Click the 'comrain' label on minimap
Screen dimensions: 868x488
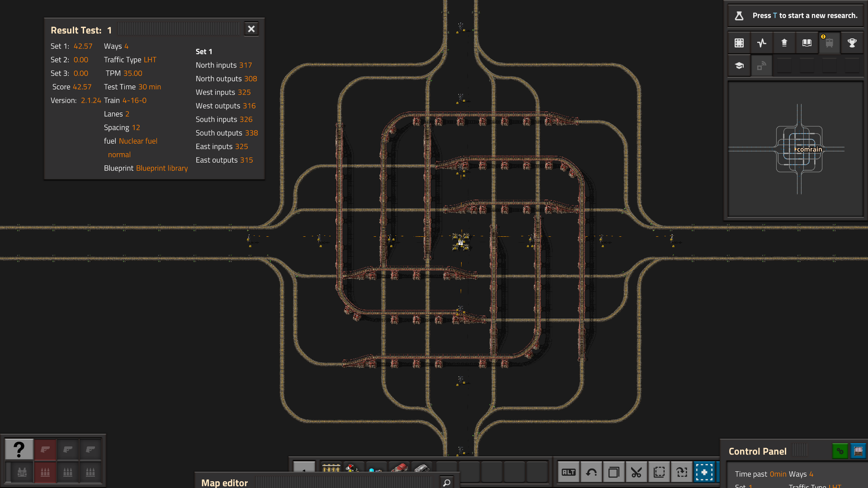pos(809,150)
